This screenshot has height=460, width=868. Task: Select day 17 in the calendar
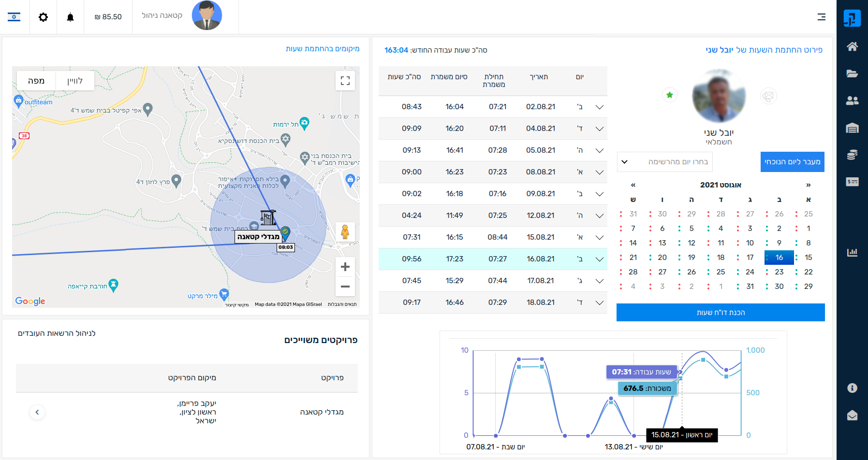750,258
